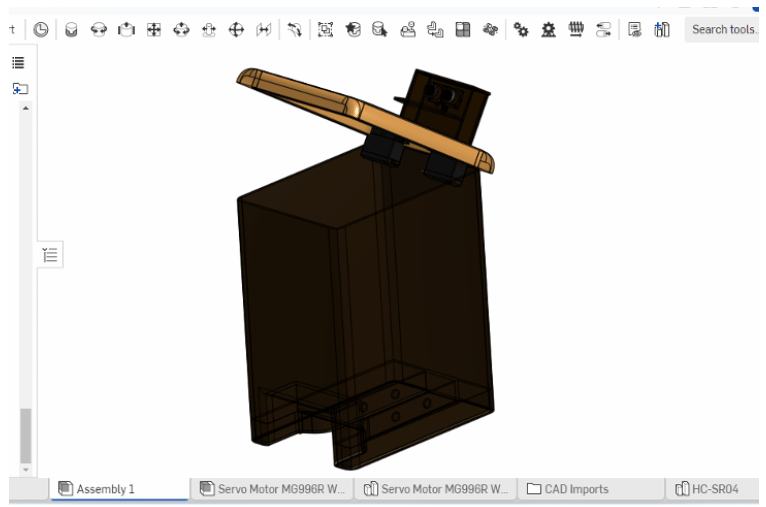Image resolution: width=766 pixels, height=507 pixels.
Task: Click the left panel scroll down arrow
Action: [x=25, y=469]
